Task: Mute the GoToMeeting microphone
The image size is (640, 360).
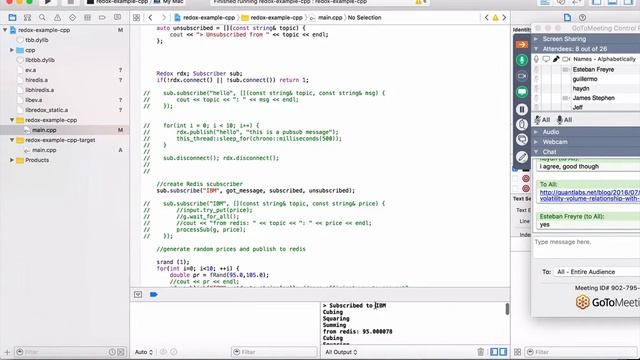Action: (x=522, y=60)
